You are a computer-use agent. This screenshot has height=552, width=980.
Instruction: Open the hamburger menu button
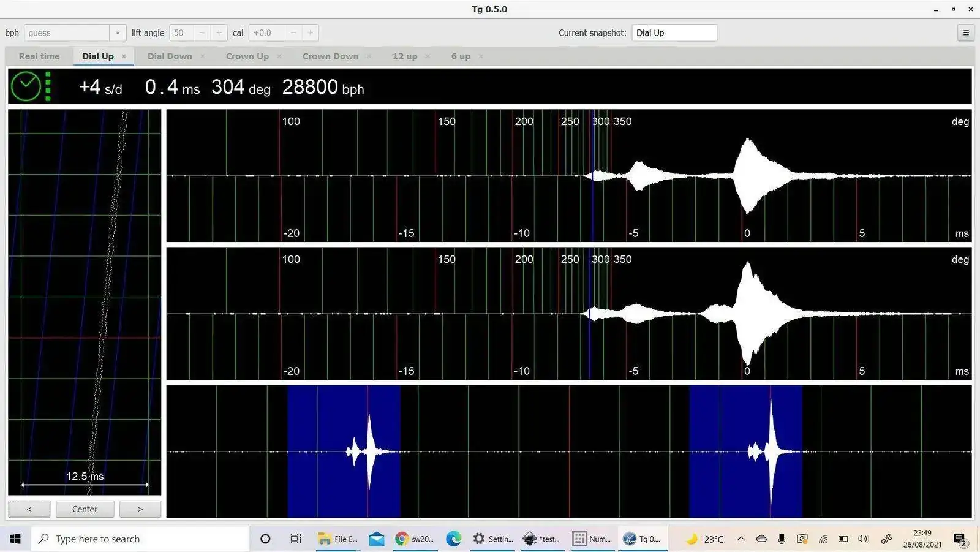tap(966, 33)
